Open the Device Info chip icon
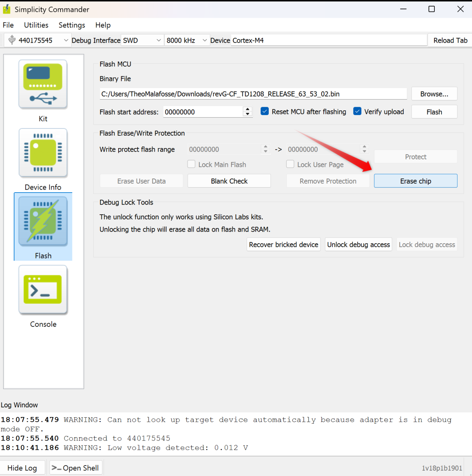This screenshot has height=476, width=472. [43, 153]
